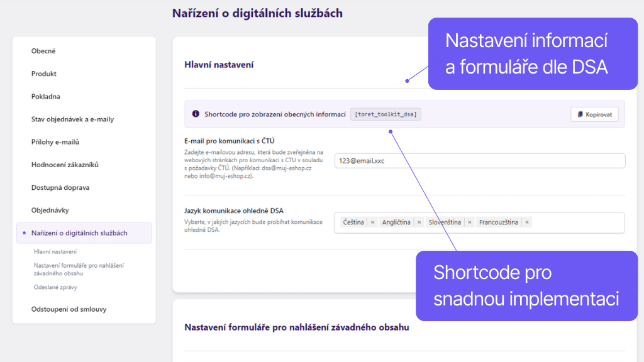
Task: Focus the E-mail pro komunikaci s ČTÚ field
Action: (x=480, y=161)
